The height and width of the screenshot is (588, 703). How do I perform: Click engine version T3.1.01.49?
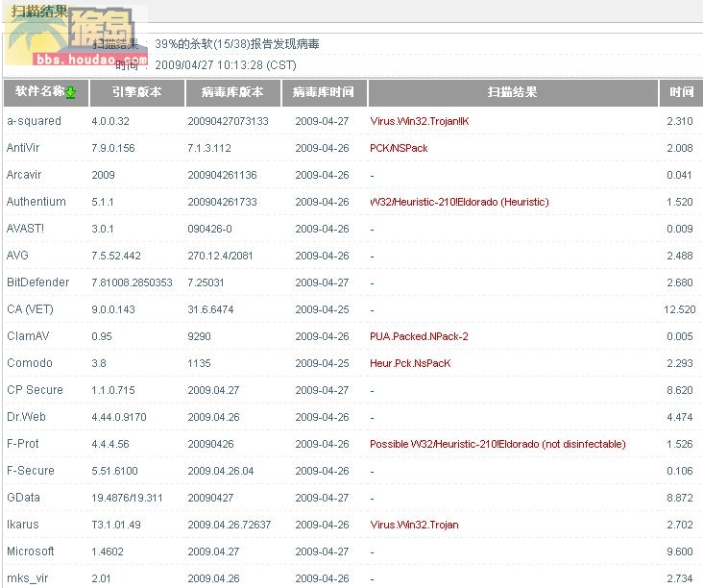pyautogui.click(x=116, y=526)
